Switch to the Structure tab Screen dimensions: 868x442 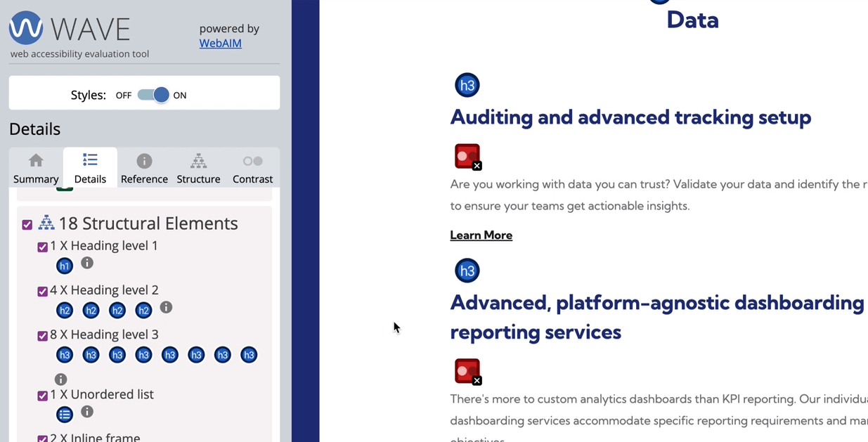pos(198,169)
